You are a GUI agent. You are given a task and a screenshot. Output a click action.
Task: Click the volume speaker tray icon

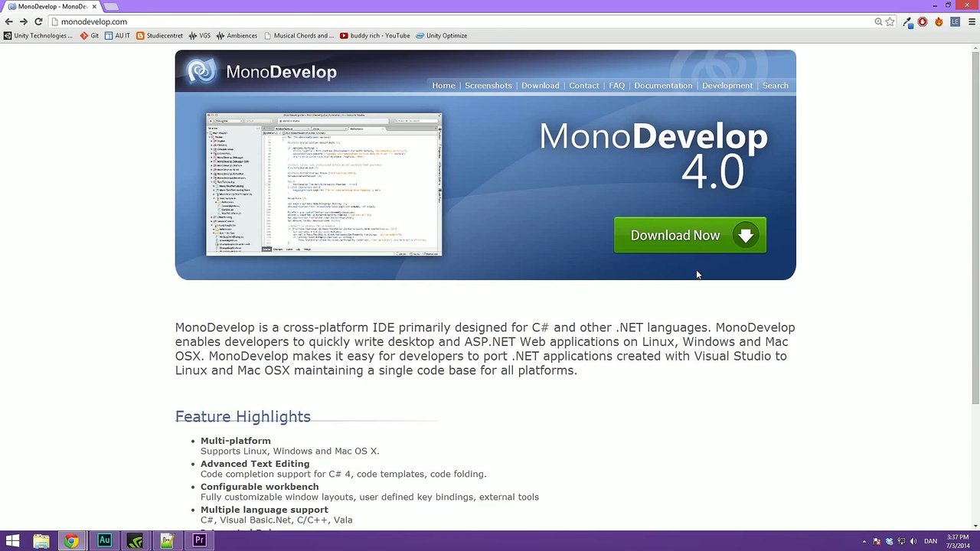(x=913, y=542)
